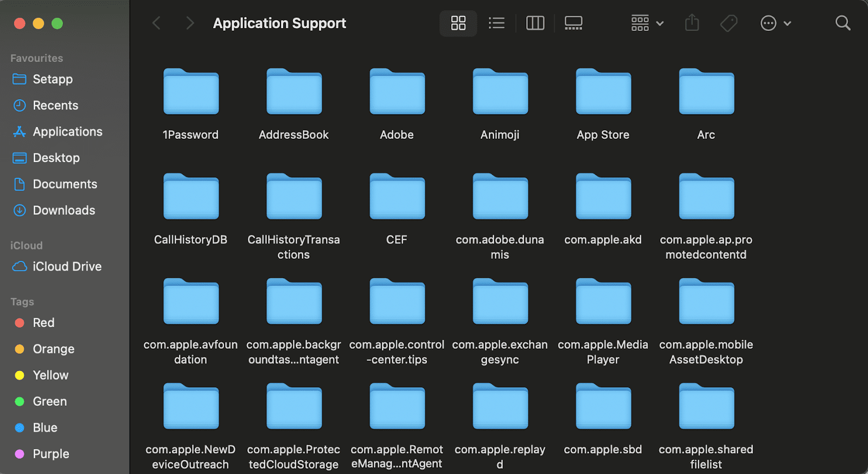Switch to column view

[535, 23]
